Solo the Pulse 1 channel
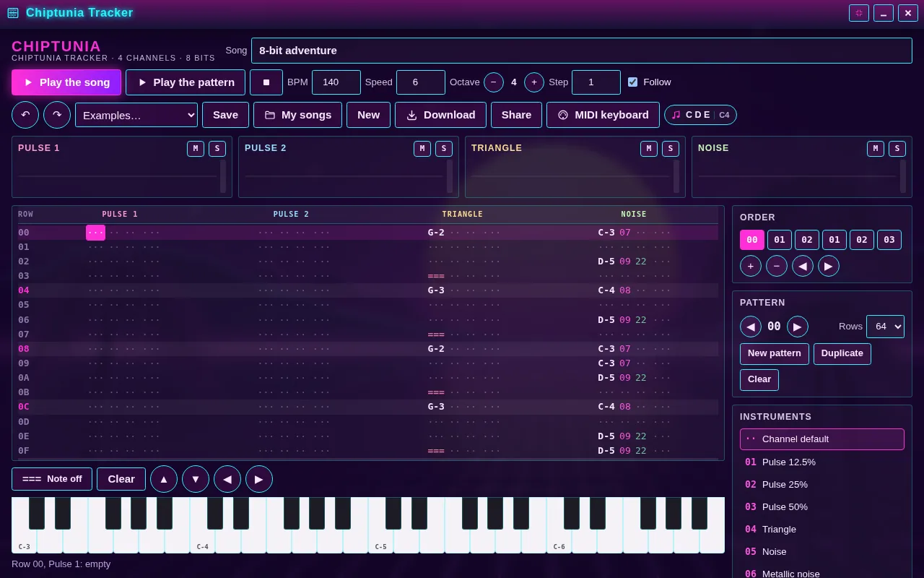 coord(217,149)
